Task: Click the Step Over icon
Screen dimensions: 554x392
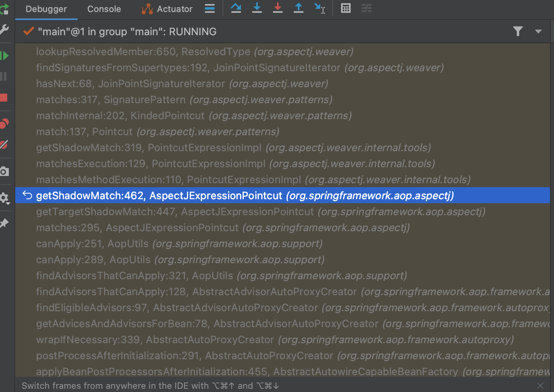Action: 236,8
